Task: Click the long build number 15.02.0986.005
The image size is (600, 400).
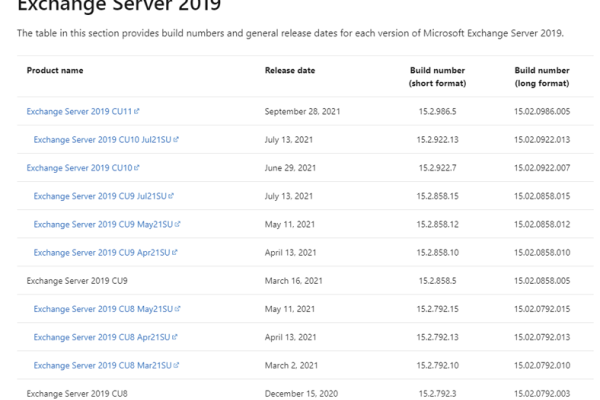Action: [542, 111]
